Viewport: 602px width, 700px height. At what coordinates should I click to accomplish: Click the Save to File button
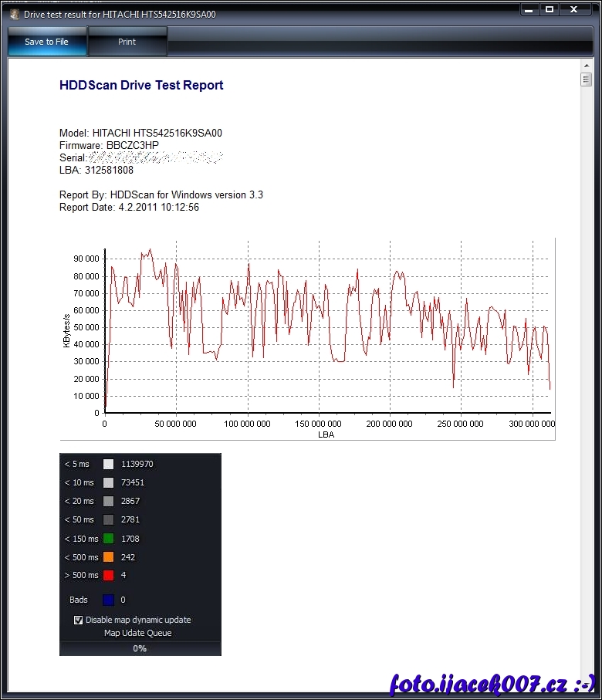pos(47,42)
